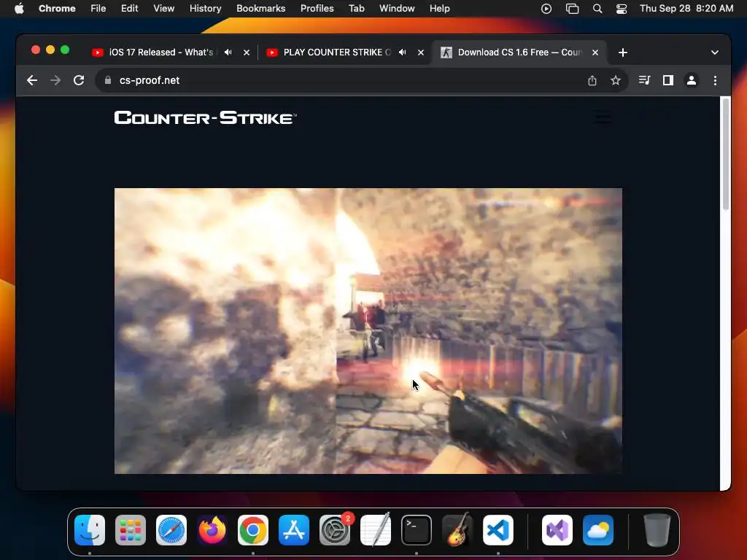Click the Counter-Strike gameplay video banner
This screenshot has height=560, width=747.
(368, 331)
